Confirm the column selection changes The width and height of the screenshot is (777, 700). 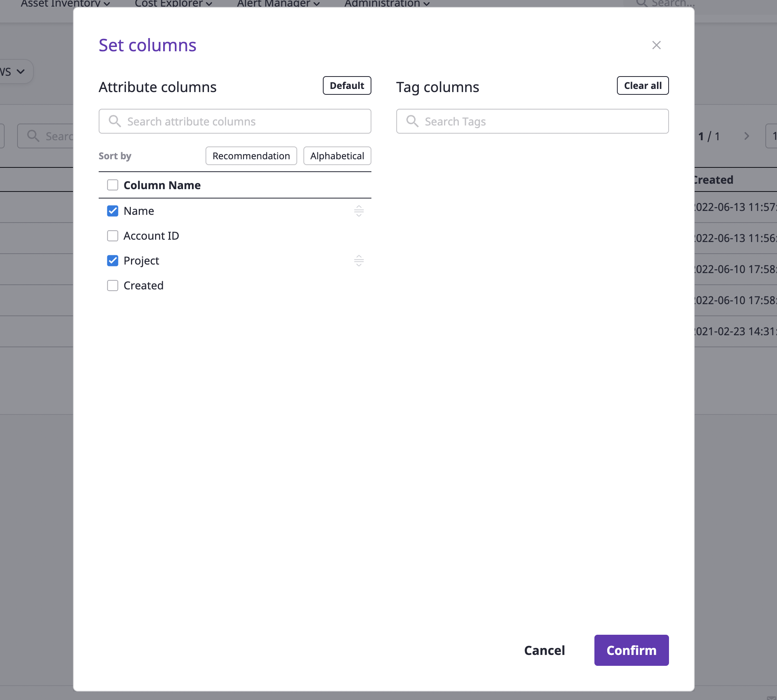631,650
